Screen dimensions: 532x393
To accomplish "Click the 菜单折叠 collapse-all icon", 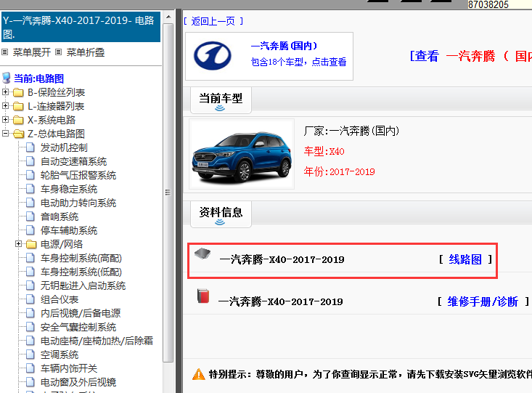I will [x=58, y=52].
